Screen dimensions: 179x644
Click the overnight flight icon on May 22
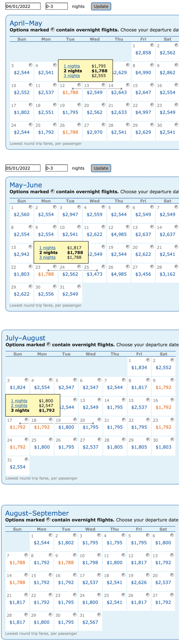click(x=30, y=266)
